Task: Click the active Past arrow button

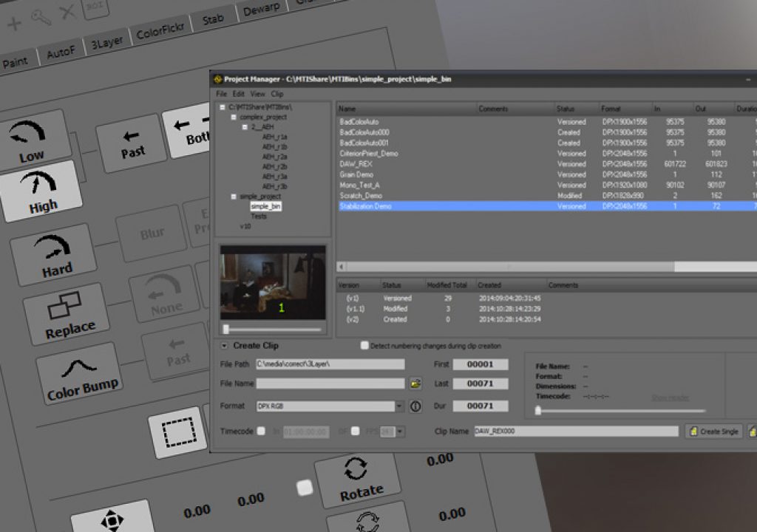Action: coord(132,143)
